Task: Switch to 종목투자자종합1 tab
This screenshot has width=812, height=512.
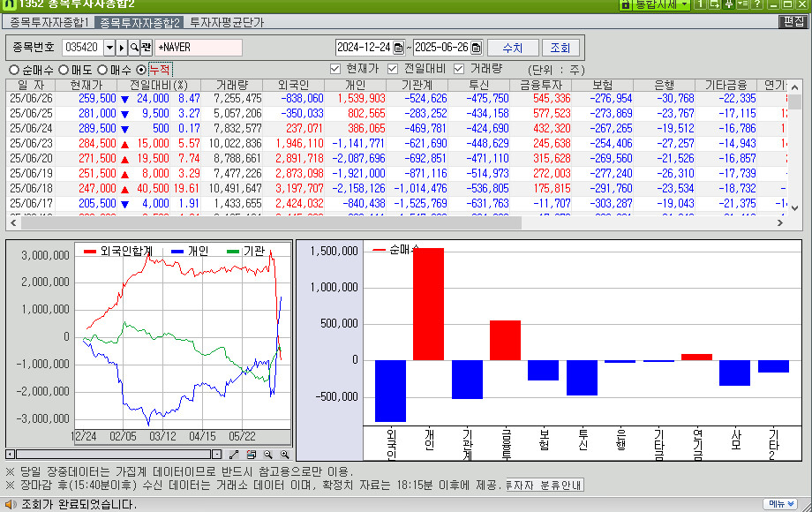Action: (x=49, y=22)
